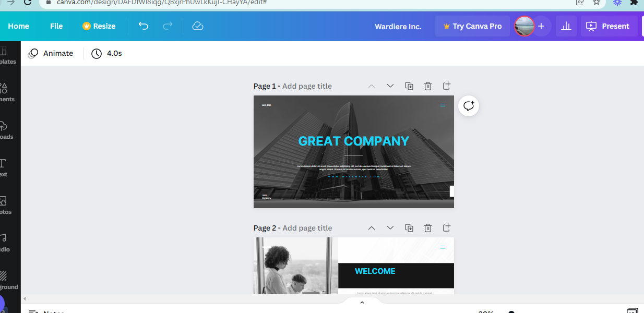Open the Home page
644x313 pixels.
tap(19, 26)
